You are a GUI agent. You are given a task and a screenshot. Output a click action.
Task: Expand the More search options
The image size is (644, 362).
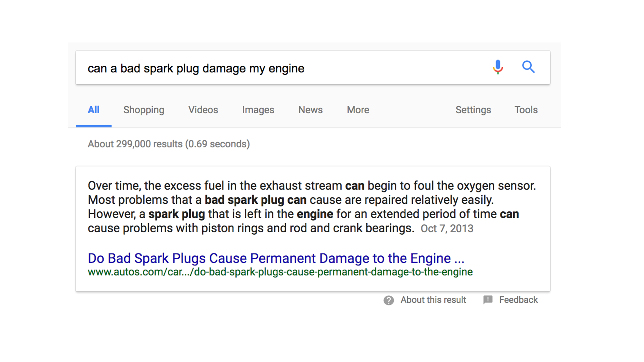(x=357, y=110)
